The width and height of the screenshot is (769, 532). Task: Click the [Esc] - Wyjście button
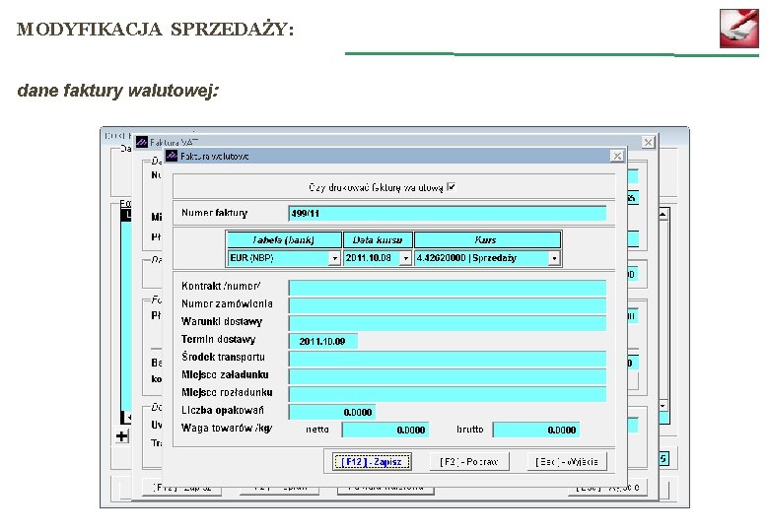(x=567, y=461)
